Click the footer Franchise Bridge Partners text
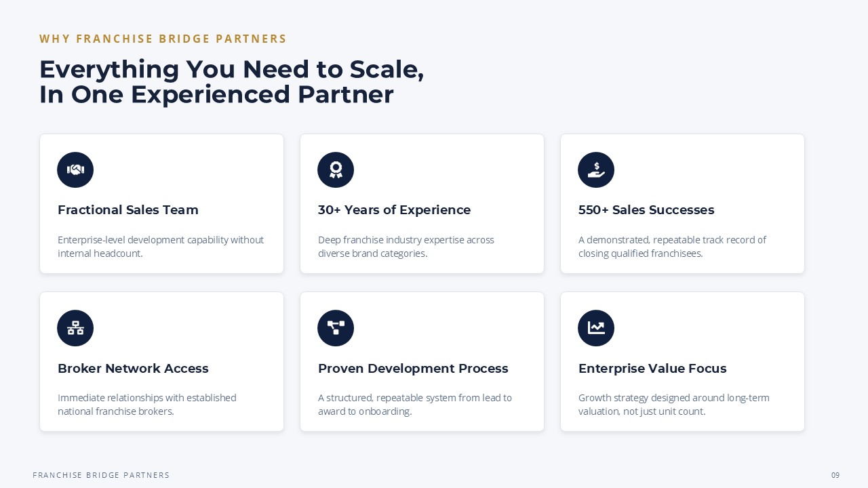Viewport: 868px width, 488px height. click(102, 475)
